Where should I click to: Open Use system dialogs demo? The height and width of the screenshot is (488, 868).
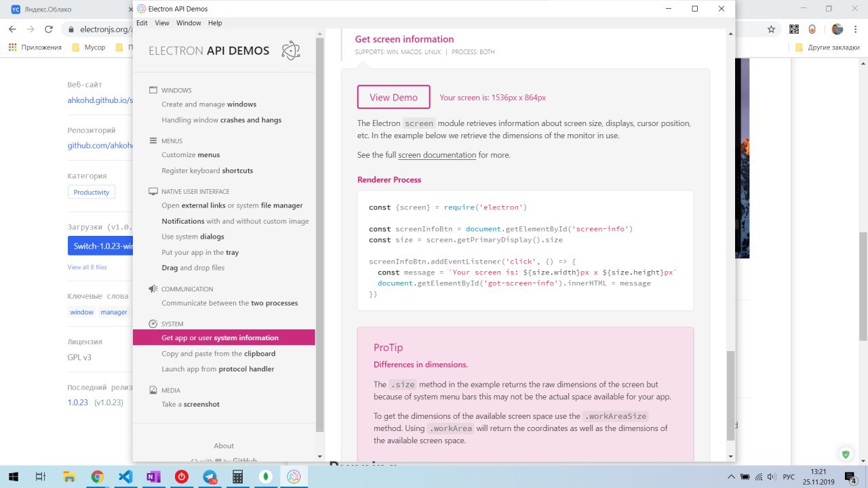(x=193, y=237)
